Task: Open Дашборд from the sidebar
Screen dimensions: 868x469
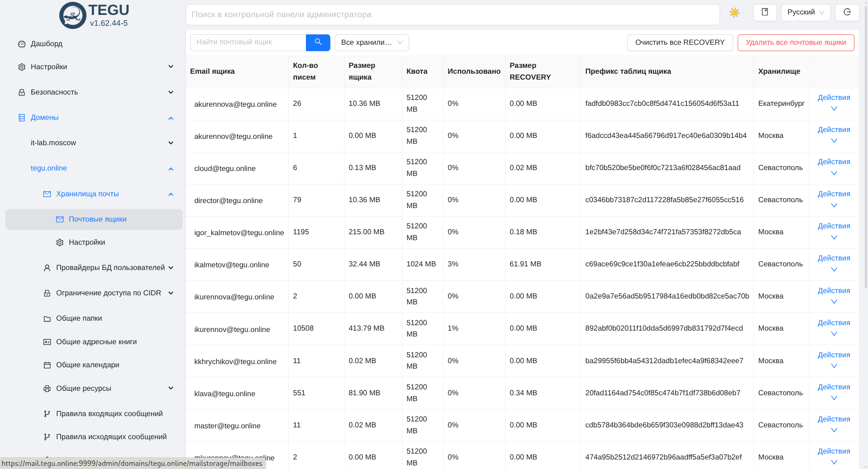Action: pos(47,44)
